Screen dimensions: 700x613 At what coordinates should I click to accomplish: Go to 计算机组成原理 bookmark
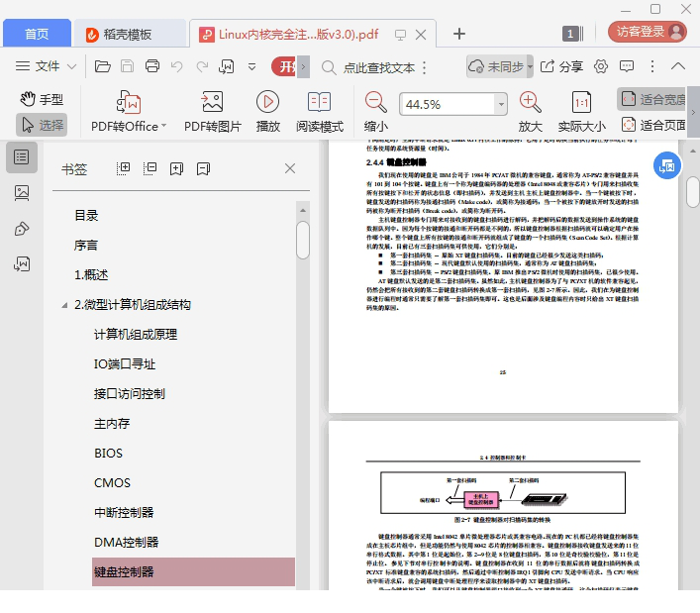(136, 335)
